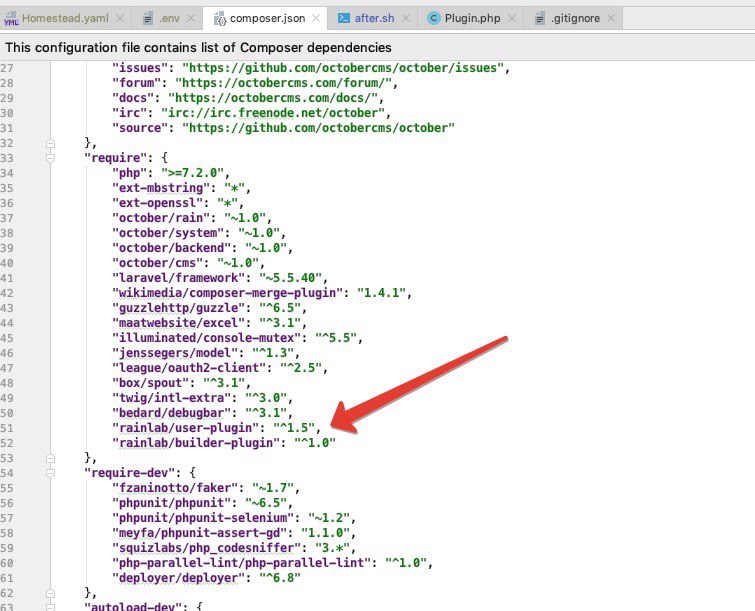The width and height of the screenshot is (755, 611).
Task: Click "october/backend" dependency
Action: pyautogui.click(x=171, y=247)
